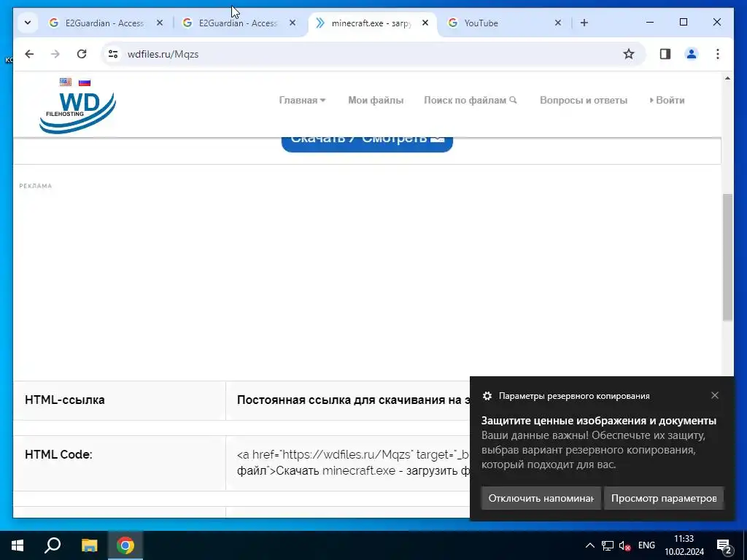The width and height of the screenshot is (747, 560).
Task: Open Windows taskbar search
Action: pos(53,545)
